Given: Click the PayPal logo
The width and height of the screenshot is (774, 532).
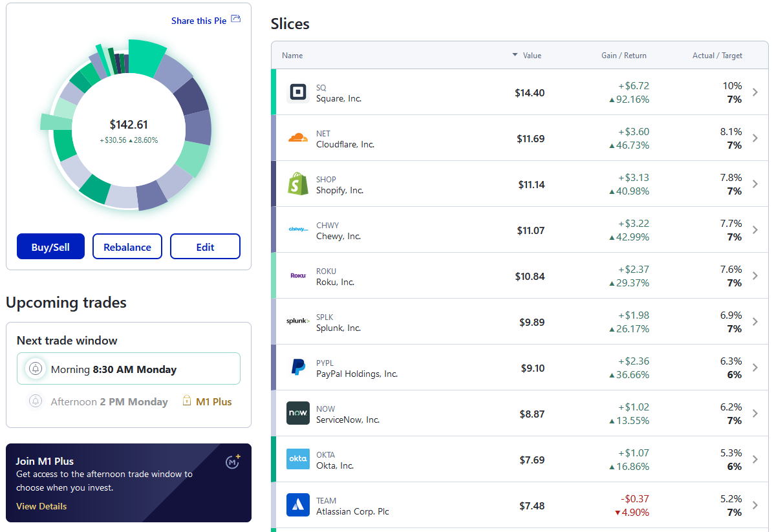Looking at the screenshot, I should point(297,367).
